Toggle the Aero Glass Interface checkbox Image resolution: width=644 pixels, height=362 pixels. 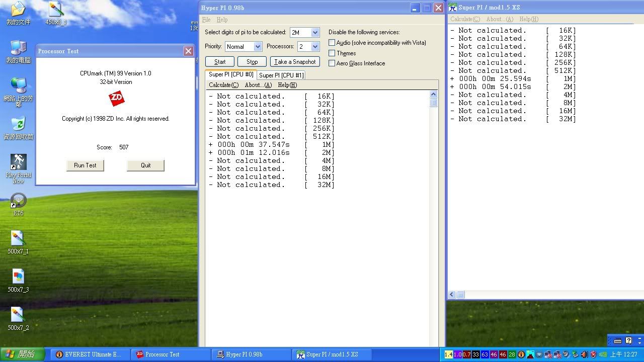point(332,63)
